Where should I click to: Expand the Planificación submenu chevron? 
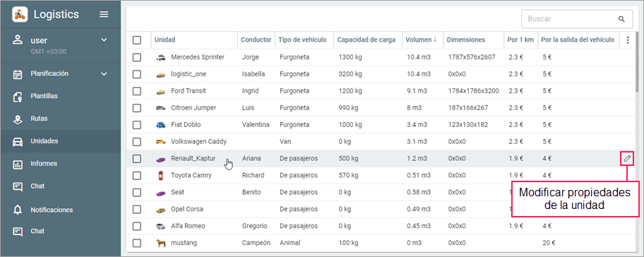(x=104, y=74)
